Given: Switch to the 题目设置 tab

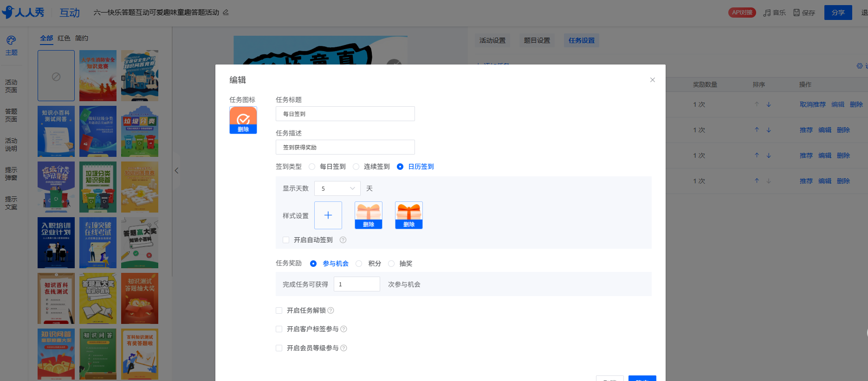Looking at the screenshot, I should [x=537, y=40].
